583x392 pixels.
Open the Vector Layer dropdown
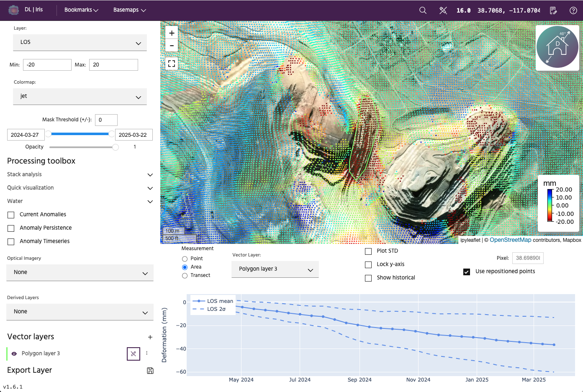point(275,269)
